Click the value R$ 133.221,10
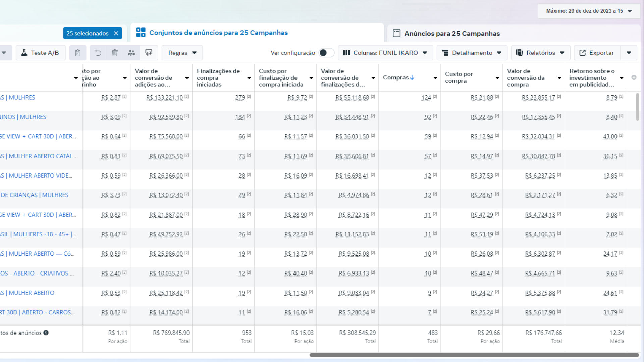 [164, 98]
